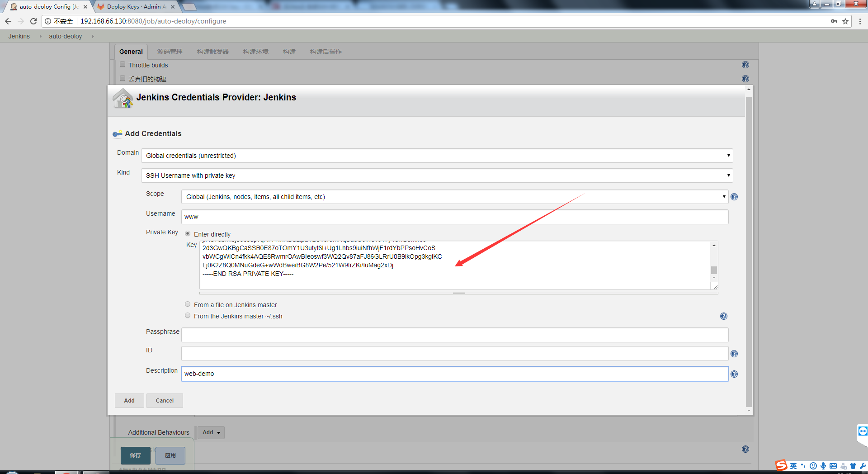Open the Kind dropdown

pyautogui.click(x=437, y=175)
